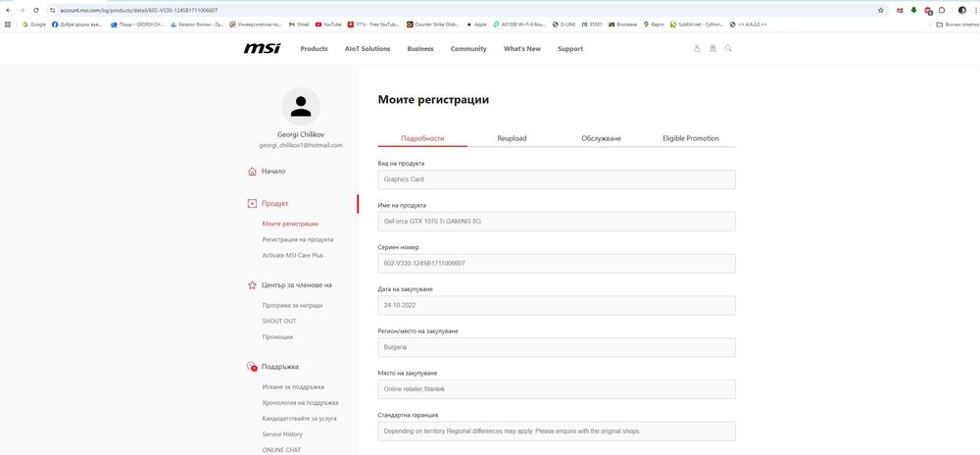Open the Extensions puzzle icon
The height and width of the screenshot is (455, 980).
[942, 10]
